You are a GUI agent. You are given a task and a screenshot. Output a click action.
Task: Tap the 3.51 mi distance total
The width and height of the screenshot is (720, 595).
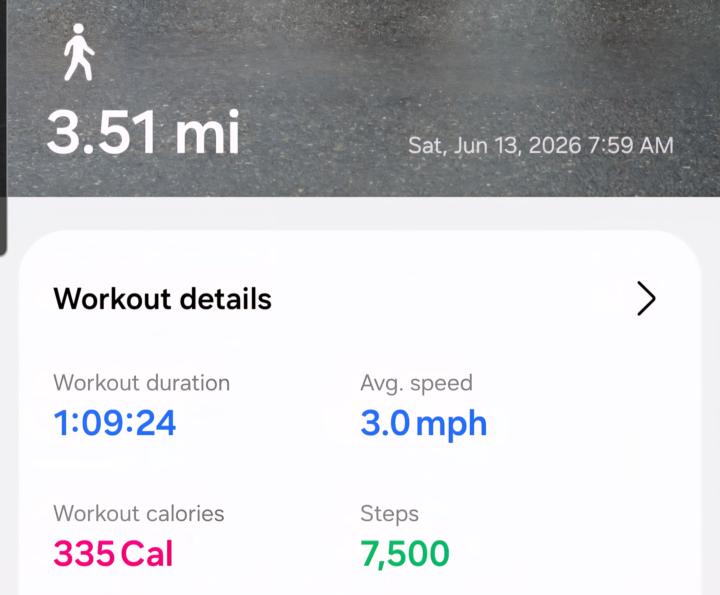point(143,132)
